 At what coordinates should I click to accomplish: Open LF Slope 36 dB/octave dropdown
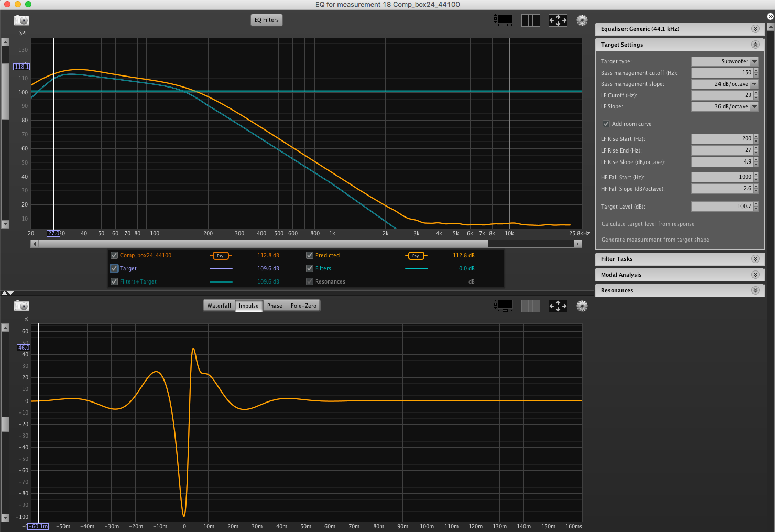pos(725,106)
